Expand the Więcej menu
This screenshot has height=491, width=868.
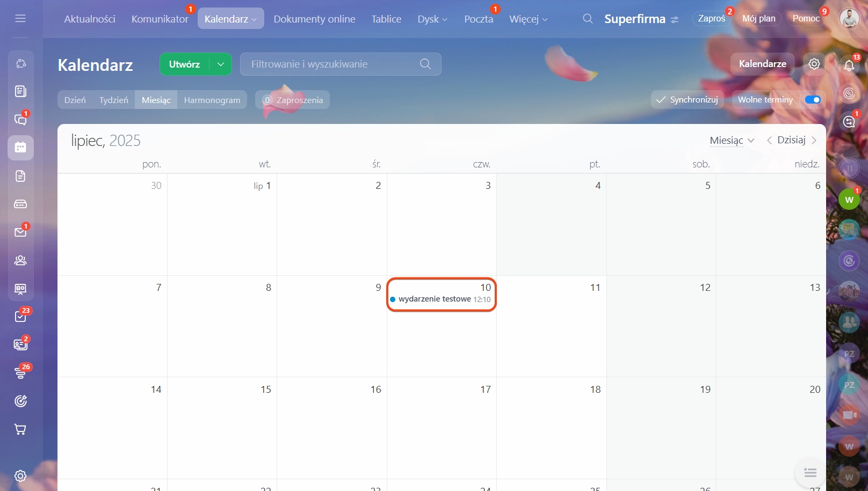(529, 19)
